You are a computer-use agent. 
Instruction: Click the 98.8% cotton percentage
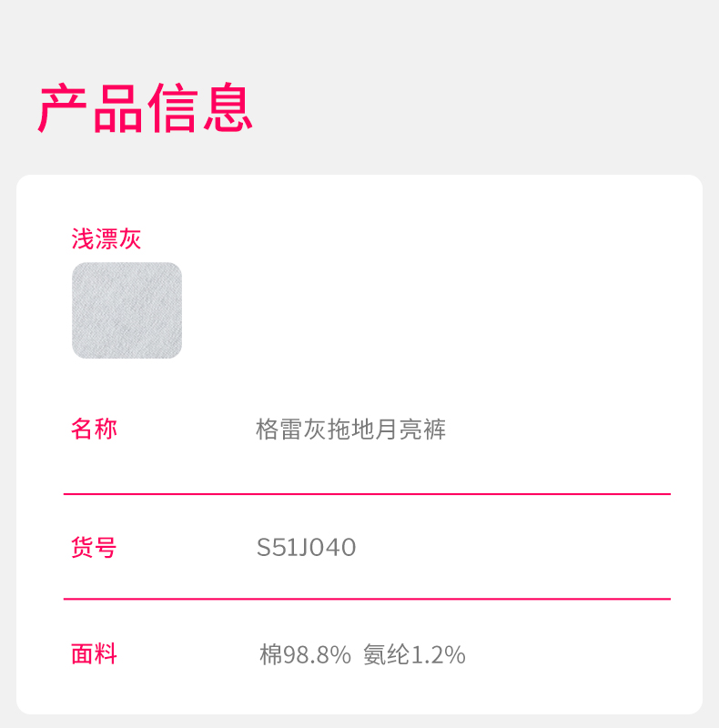click(x=317, y=654)
